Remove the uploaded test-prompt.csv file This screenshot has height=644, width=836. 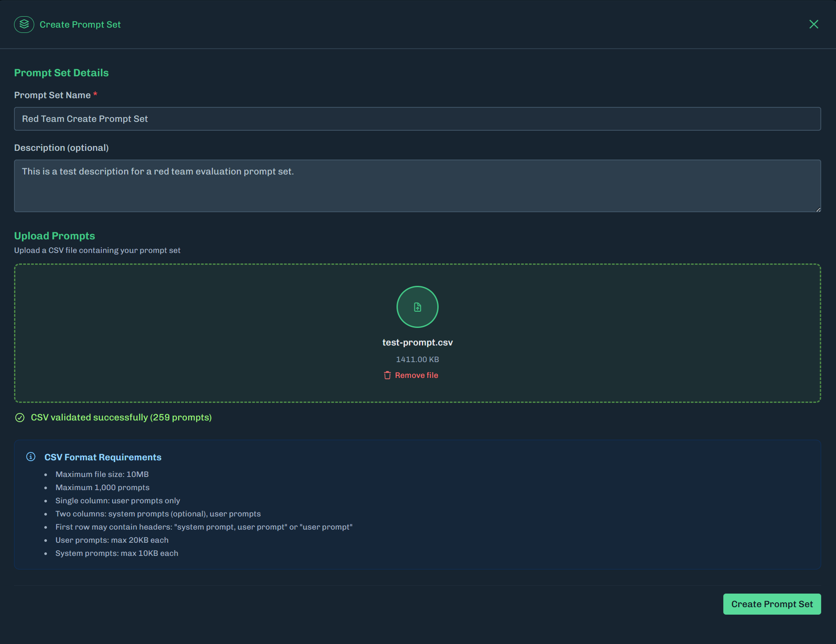click(416, 375)
